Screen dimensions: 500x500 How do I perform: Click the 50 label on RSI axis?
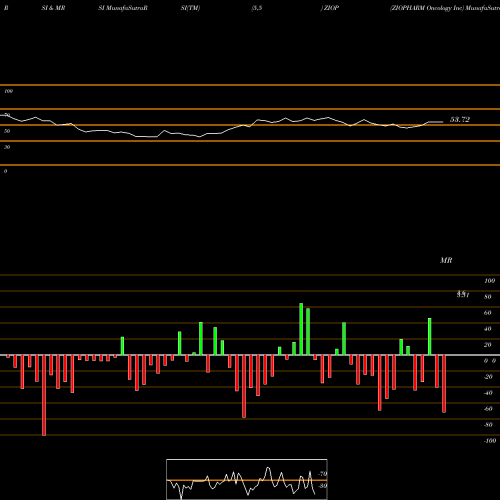click(x=7, y=131)
